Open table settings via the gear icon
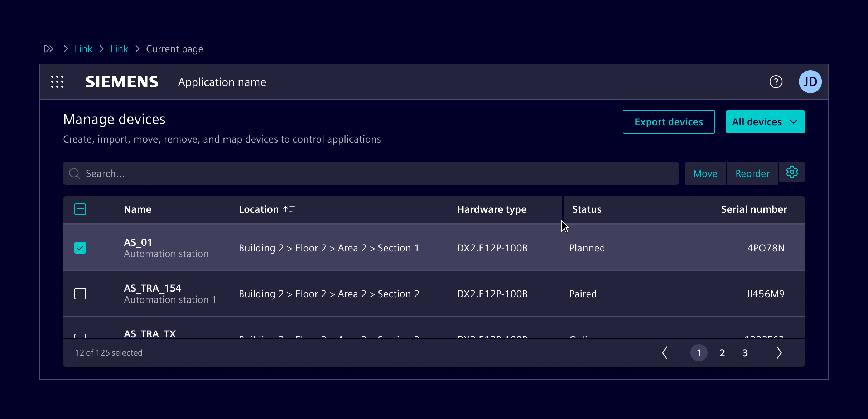Viewport: 868px width, 419px height. pos(792,172)
